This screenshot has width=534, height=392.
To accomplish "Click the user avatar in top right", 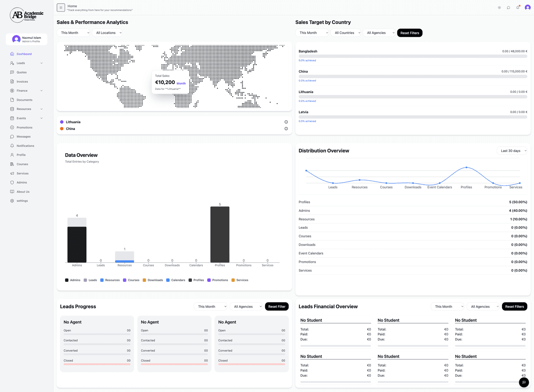I will point(528,8).
